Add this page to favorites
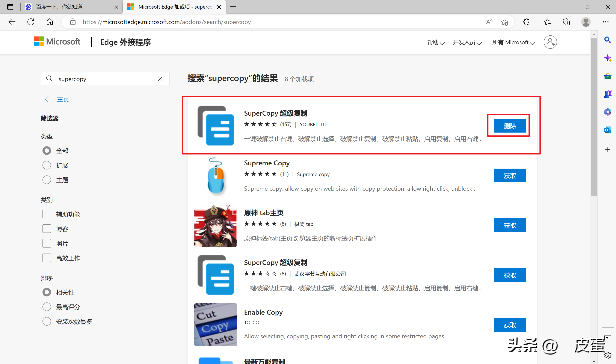Image resolution: width=616 pixels, height=364 pixels. (505, 22)
